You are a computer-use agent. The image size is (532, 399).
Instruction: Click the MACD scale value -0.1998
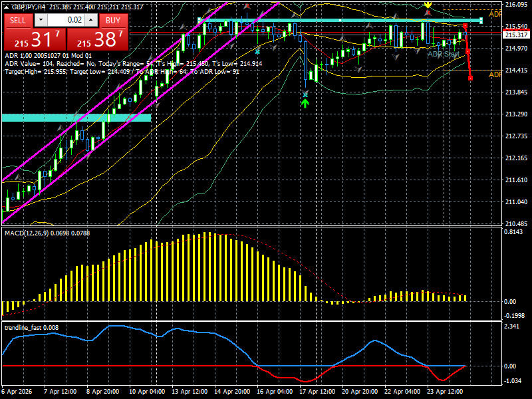click(514, 315)
